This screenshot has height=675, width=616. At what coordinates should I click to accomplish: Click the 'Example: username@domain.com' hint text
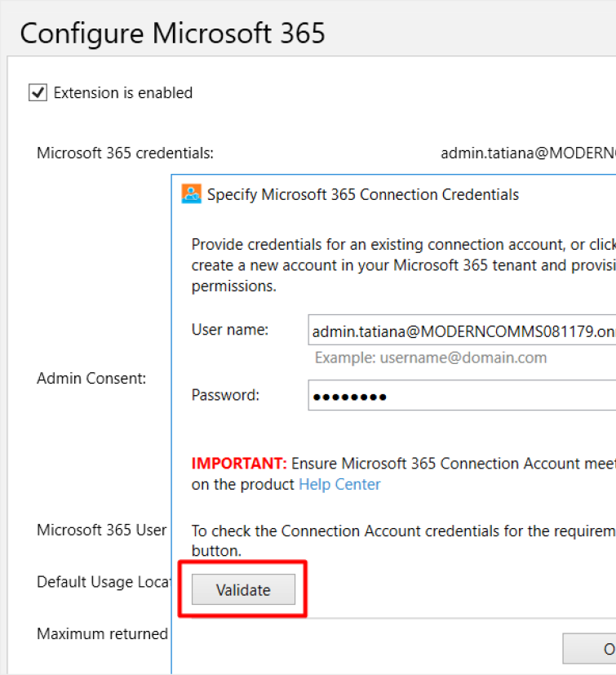(431, 357)
